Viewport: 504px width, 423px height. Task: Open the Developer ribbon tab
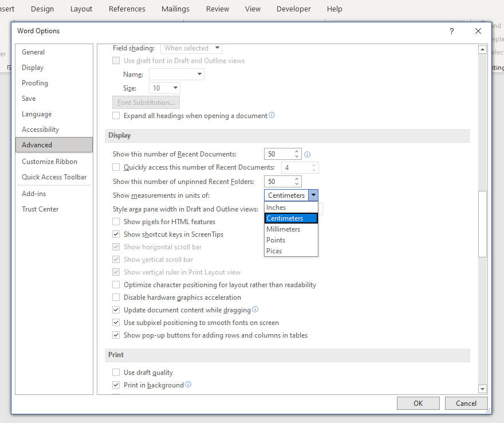pyautogui.click(x=294, y=9)
